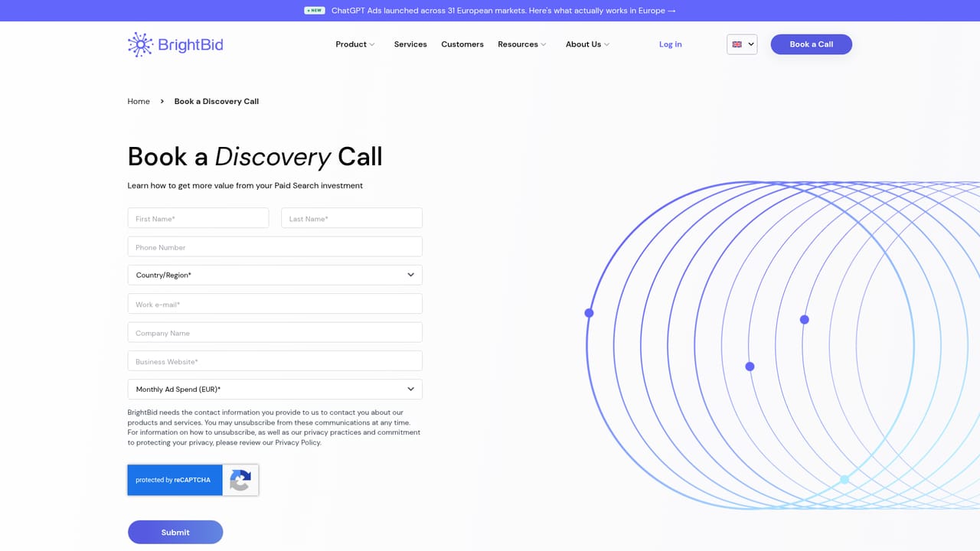The height and width of the screenshot is (551, 980).
Task: Click the Book a Call button
Action: click(812, 44)
